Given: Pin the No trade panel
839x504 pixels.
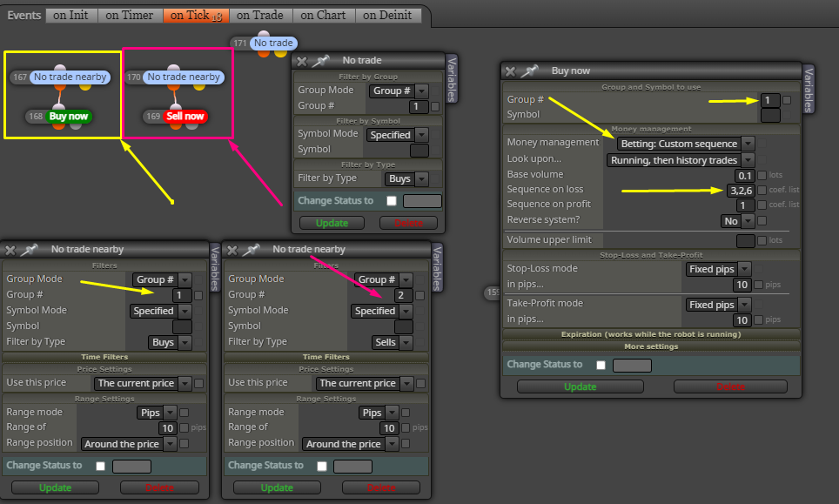Looking at the screenshot, I should coord(320,61).
